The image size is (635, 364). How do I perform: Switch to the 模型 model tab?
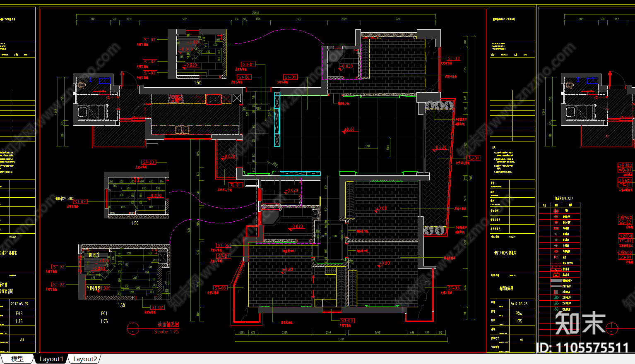(x=17, y=359)
